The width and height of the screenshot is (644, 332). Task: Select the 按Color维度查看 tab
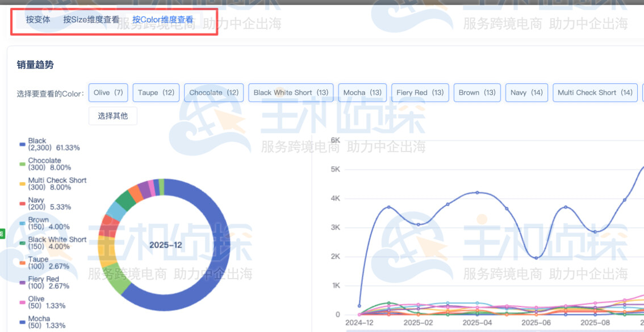pos(162,19)
